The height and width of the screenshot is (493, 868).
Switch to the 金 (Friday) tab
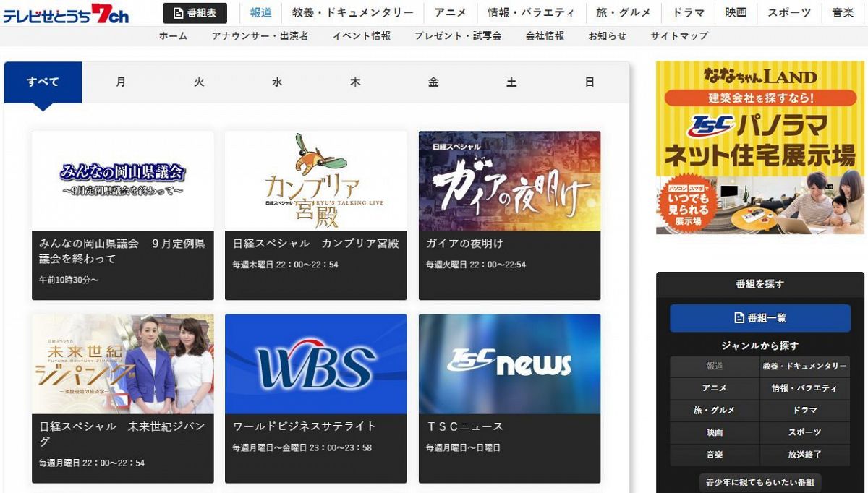pyautogui.click(x=433, y=82)
